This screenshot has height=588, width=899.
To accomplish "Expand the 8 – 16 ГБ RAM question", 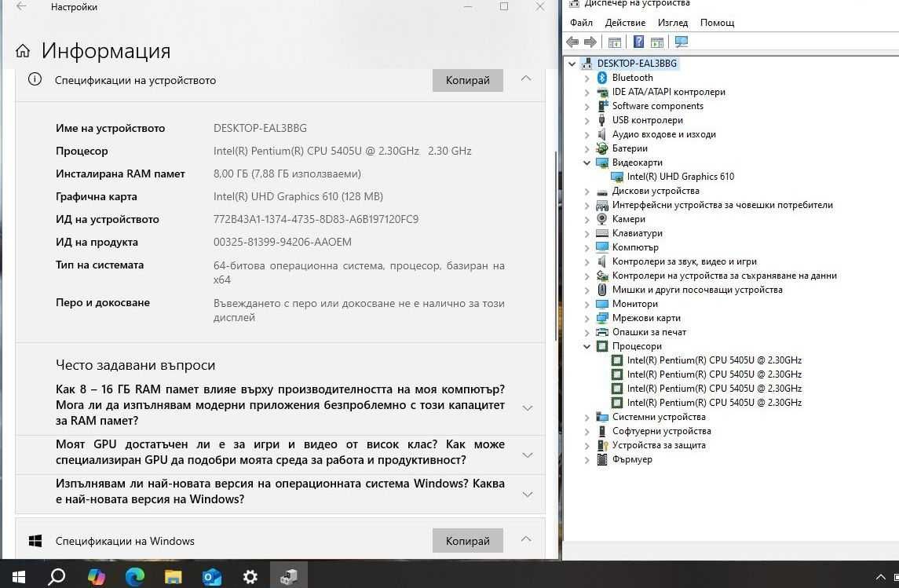I will (x=528, y=408).
